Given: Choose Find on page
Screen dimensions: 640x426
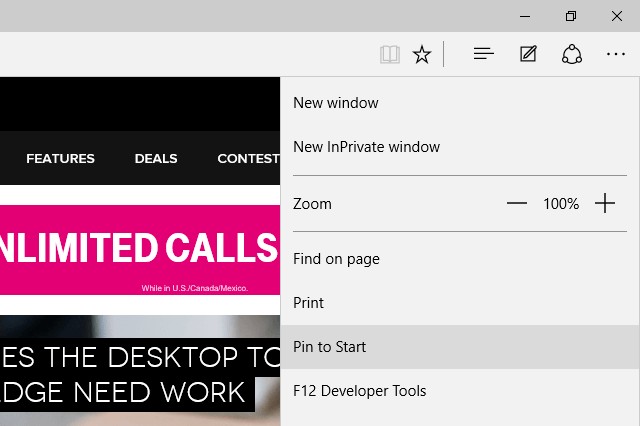Looking at the screenshot, I should pyautogui.click(x=460, y=259).
